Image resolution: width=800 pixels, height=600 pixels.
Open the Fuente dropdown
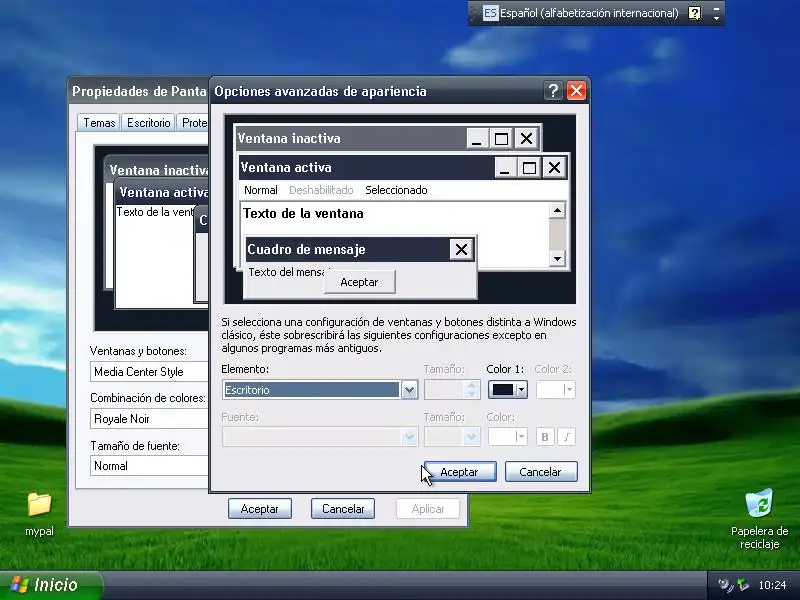320,437
